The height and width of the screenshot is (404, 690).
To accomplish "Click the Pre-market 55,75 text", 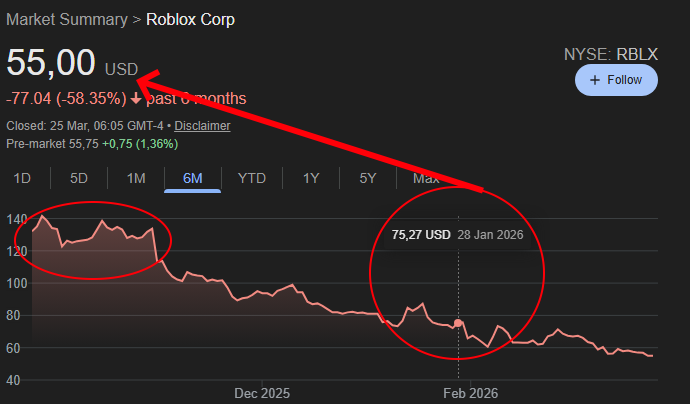I will (52, 144).
